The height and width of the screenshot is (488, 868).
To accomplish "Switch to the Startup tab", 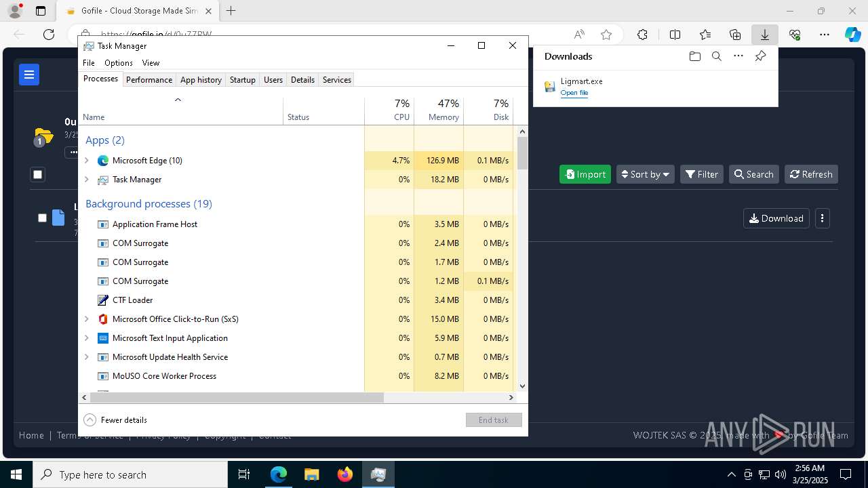I will click(242, 79).
